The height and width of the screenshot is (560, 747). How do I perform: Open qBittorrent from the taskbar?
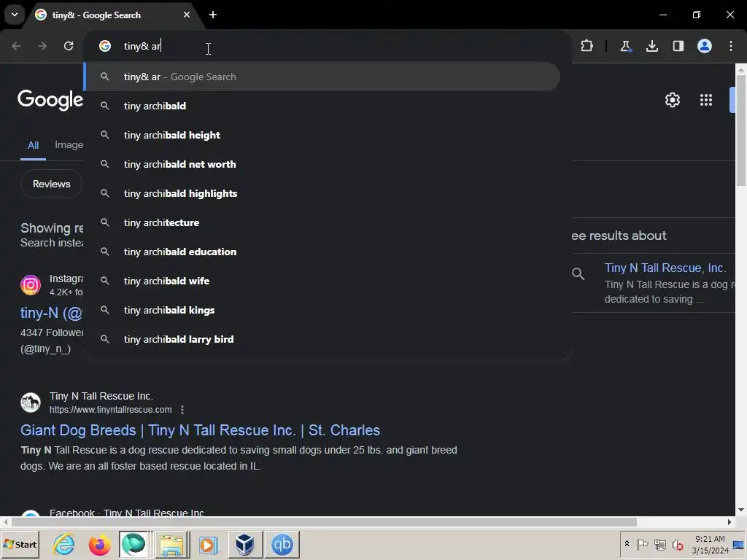point(282,544)
